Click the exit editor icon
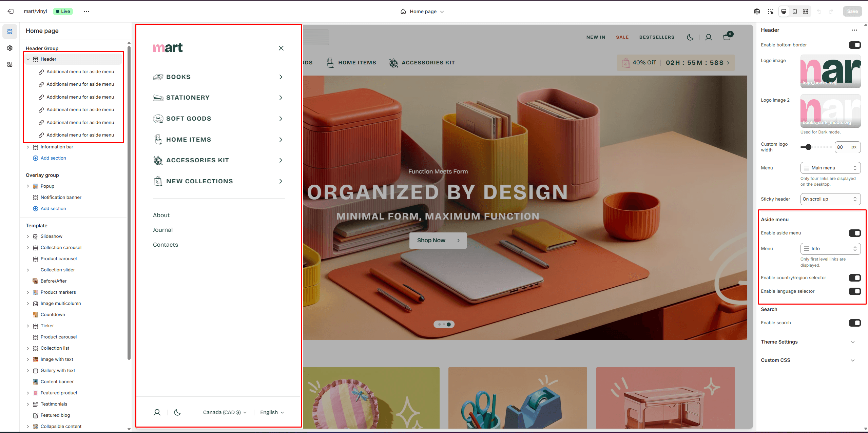This screenshot has height=433, width=868. [x=11, y=11]
